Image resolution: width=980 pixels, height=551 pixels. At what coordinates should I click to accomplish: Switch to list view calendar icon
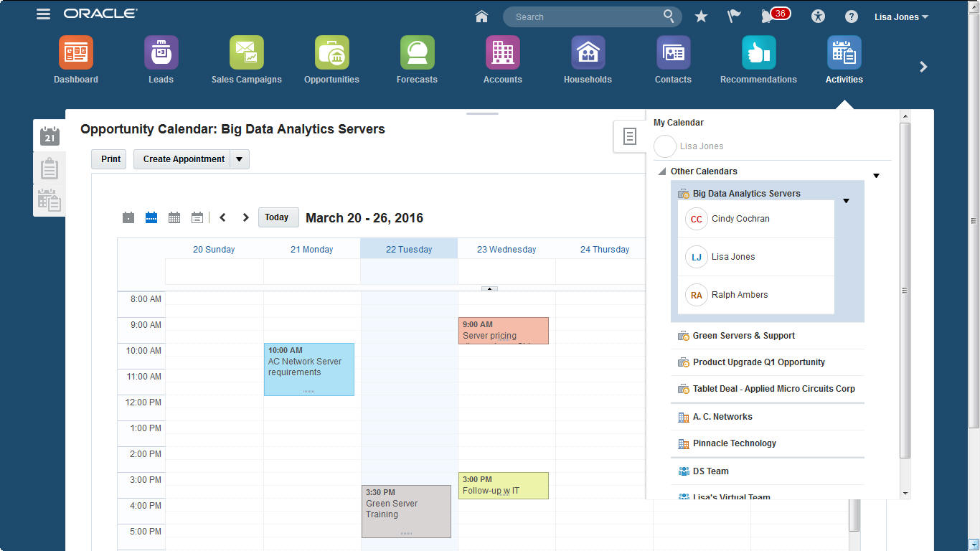click(197, 217)
